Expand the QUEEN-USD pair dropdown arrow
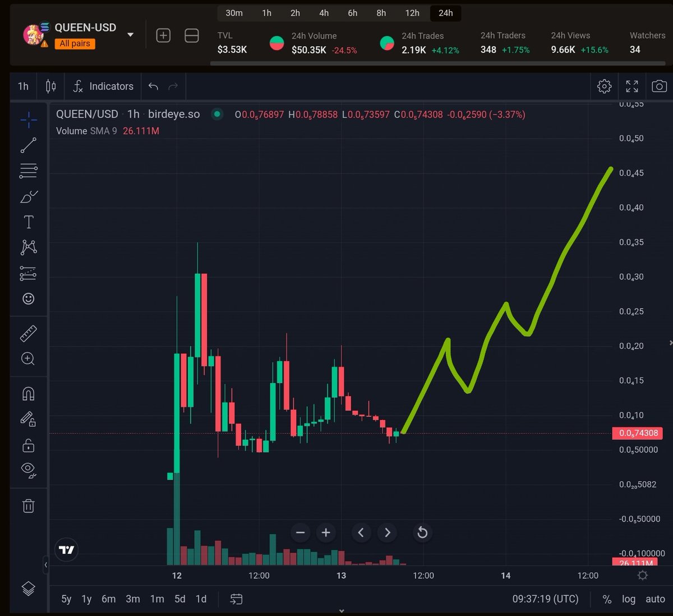Image resolution: width=673 pixels, height=616 pixels. pyautogui.click(x=131, y=35)
